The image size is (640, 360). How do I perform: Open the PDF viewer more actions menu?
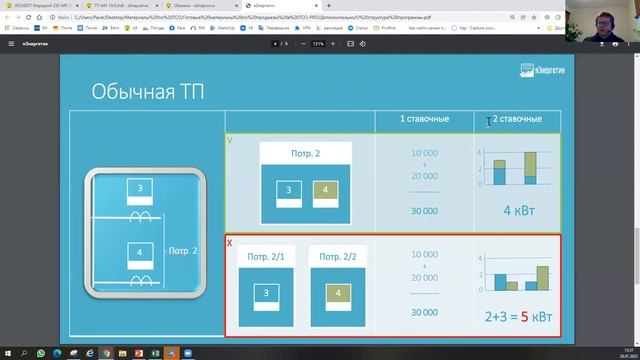pyautogui.click(x=629, y=44)
